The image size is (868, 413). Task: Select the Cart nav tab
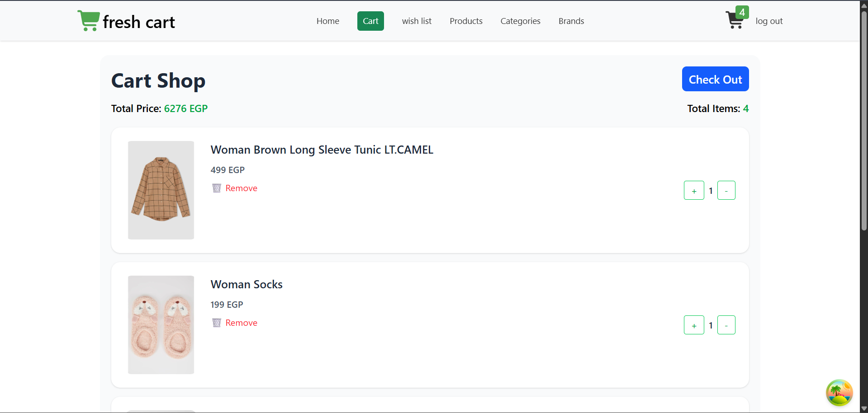tap(370, 21)
